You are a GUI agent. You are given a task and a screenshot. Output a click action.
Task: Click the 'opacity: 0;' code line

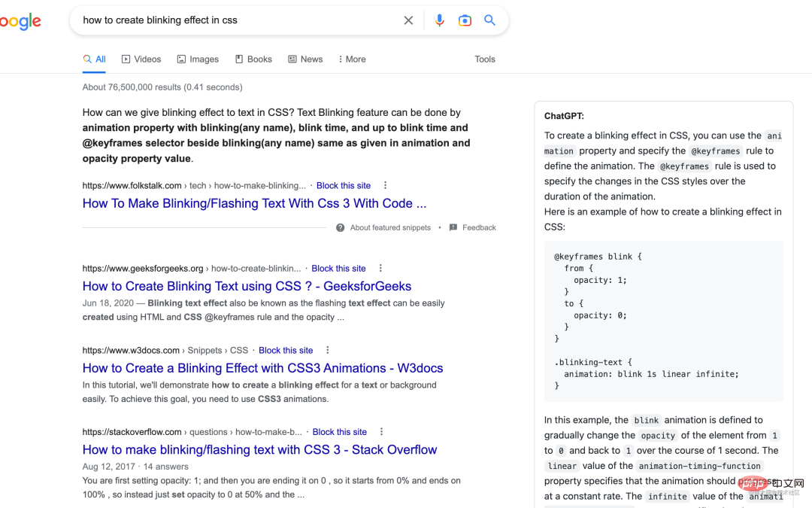click(x=600, y=315)
